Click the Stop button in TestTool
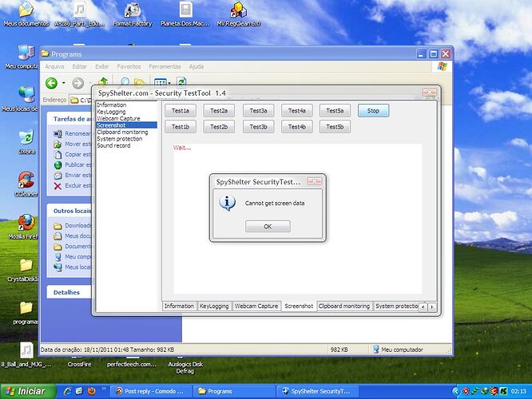 pyautogui.click(x=373, y=110)
